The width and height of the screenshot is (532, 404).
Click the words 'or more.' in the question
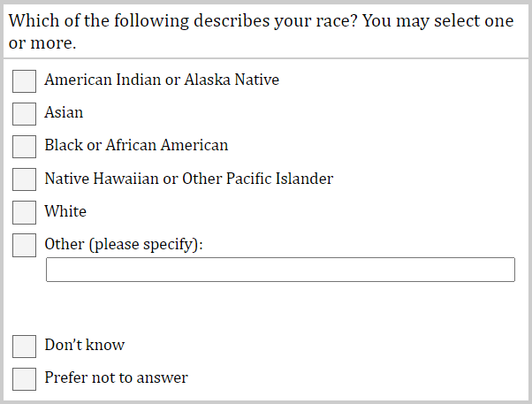pyautogui.click(x=42, y=43)
